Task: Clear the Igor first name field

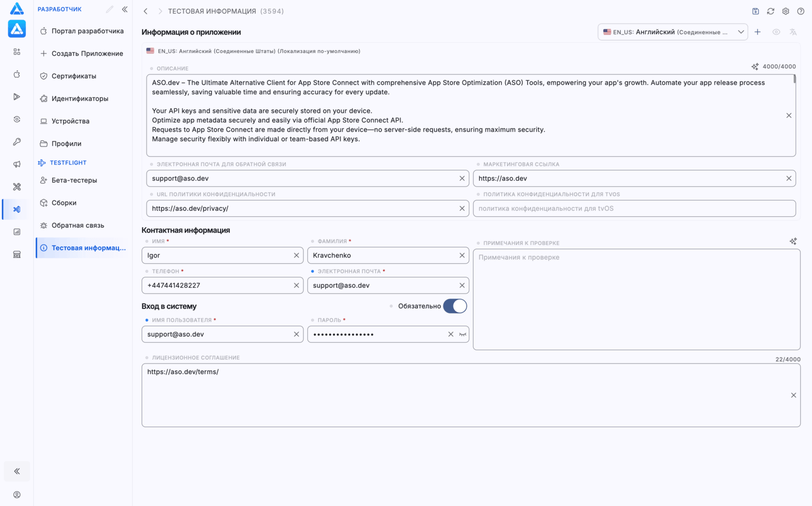Action: coord(296,256)
